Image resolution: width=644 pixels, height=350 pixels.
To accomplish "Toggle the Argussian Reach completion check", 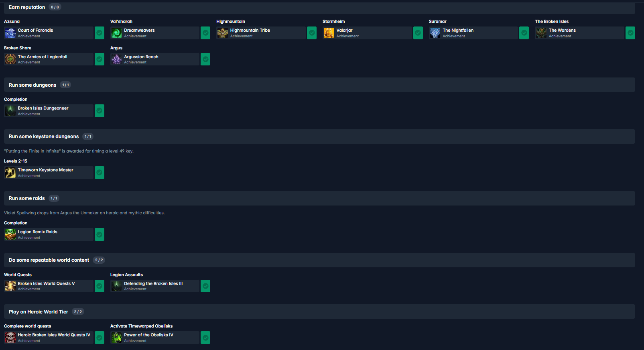I will (x=205, y=59).
